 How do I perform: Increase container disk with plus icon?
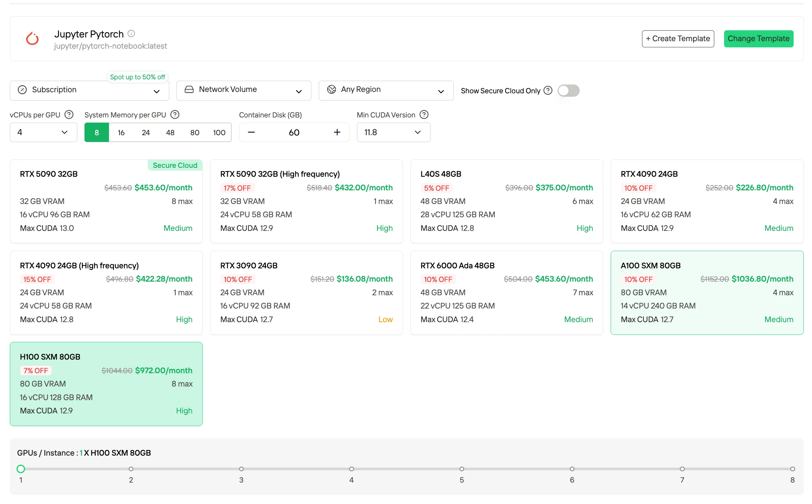(x=337, y=132)
